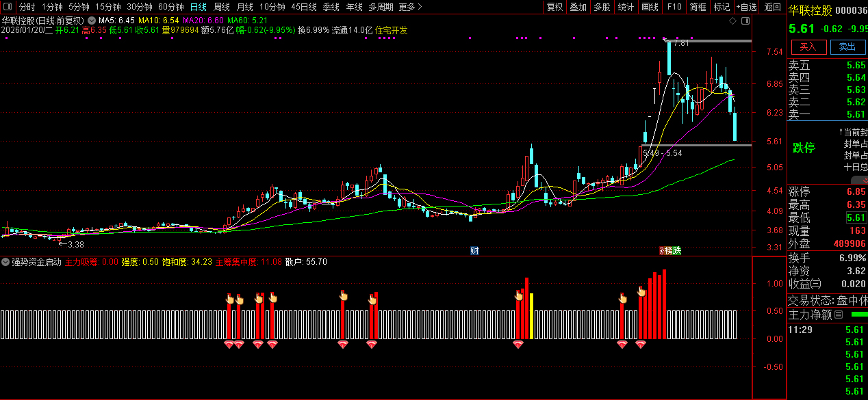The height and width of the screenshot is (400, 868).
Task: Toggle the 简框 simple frame
Action: pyautogui.click(x=698, y=7)
